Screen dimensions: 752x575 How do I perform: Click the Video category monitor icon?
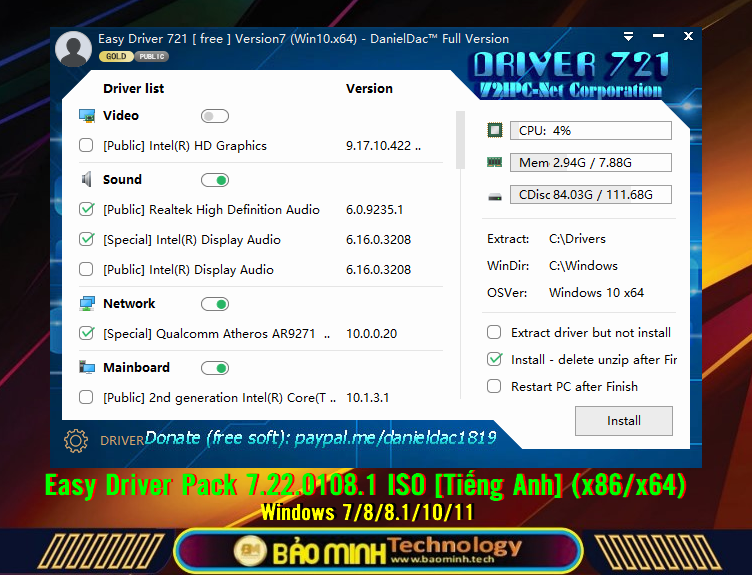click(x=87, y=116)
